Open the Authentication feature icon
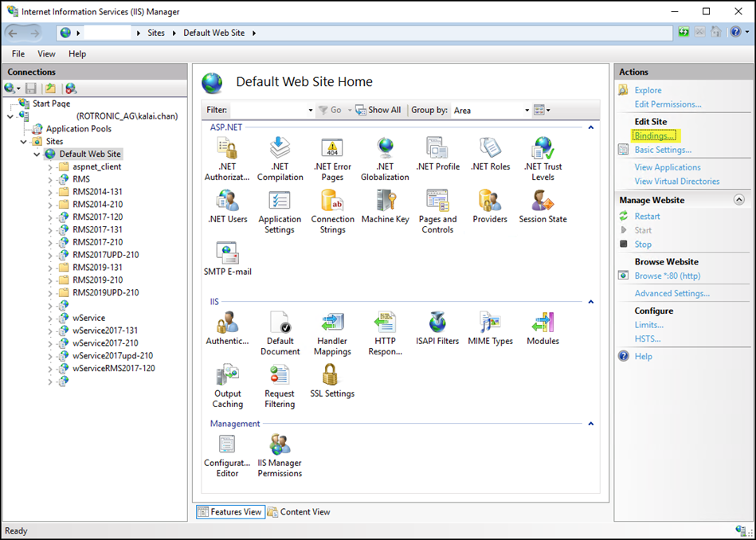This screenshot has width=756, height=540. [227, 328]
